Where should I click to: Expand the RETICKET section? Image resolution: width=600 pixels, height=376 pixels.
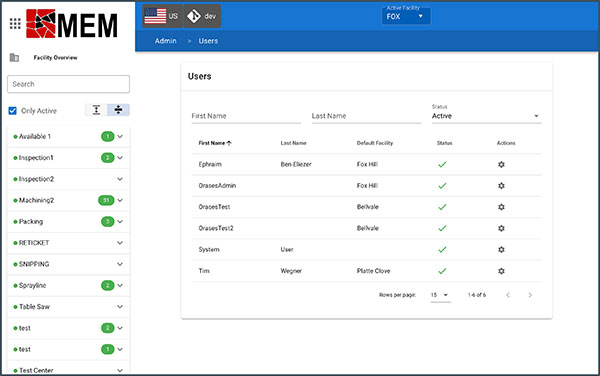point(120,243)
